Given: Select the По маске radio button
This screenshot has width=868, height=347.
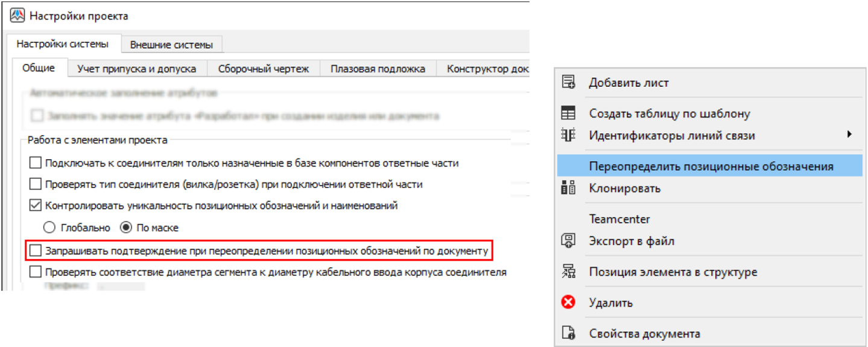Looking at the screenshot, I should point(126,228).
